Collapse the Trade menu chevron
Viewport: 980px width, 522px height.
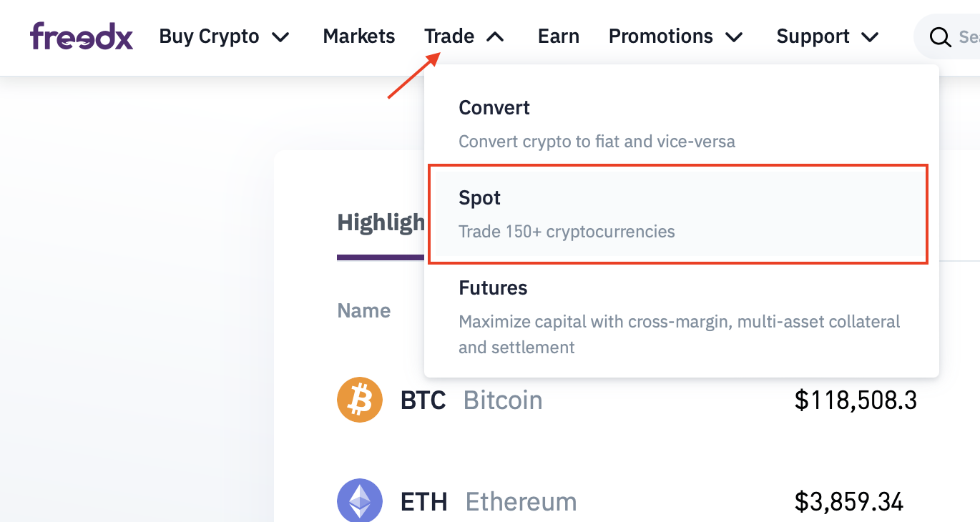click(x=495, y=37)
